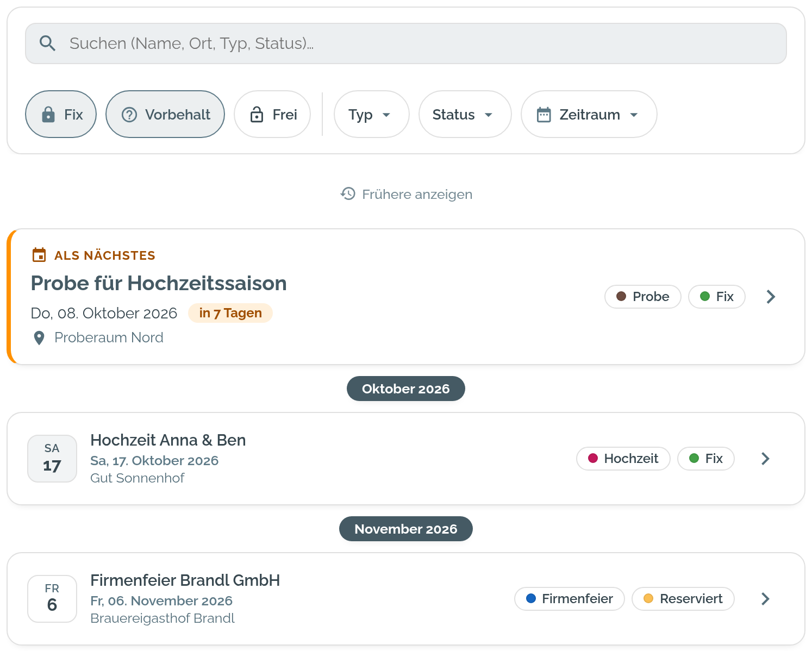Select the November 2026 month header
Viewport: 812px width, 651px height.
(x=406, y=529)
